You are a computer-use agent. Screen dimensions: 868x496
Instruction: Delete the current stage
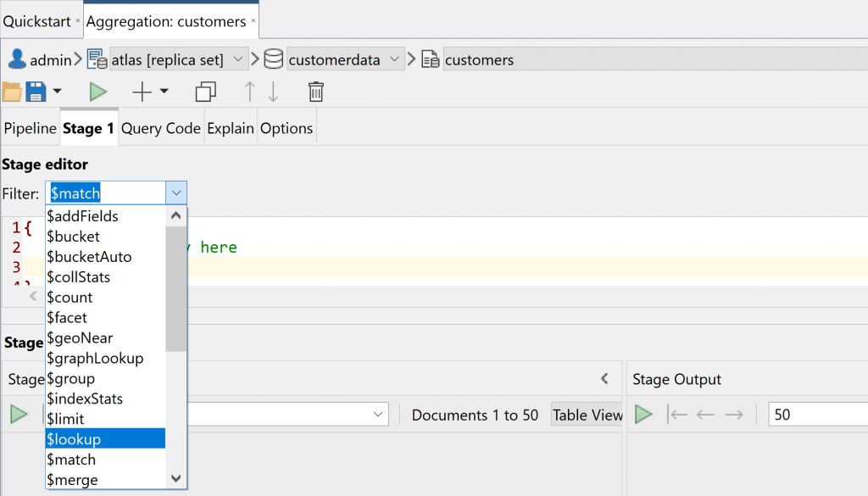[315, 92]
